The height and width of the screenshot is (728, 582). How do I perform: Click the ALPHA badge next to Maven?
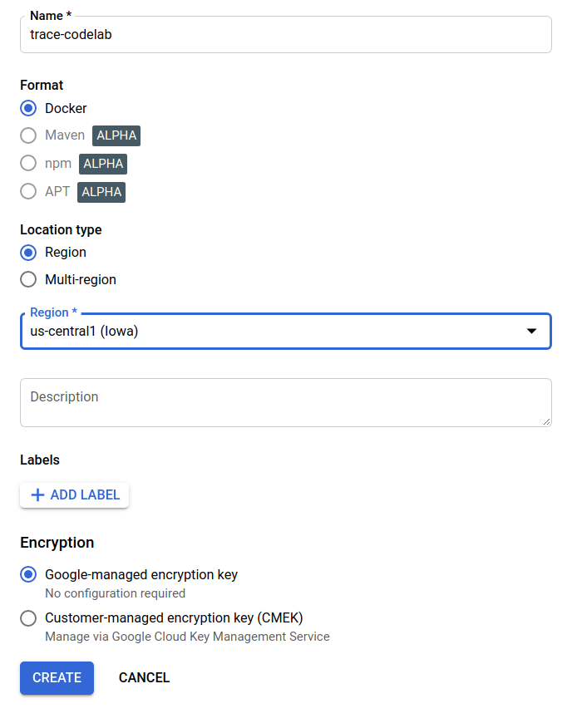click(116, 135)
